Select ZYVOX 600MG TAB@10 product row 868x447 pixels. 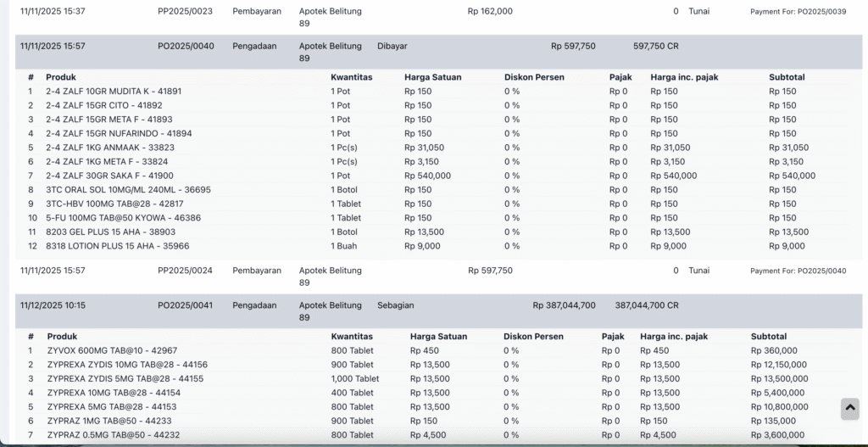pyautogui.click(x=112, y=350)
